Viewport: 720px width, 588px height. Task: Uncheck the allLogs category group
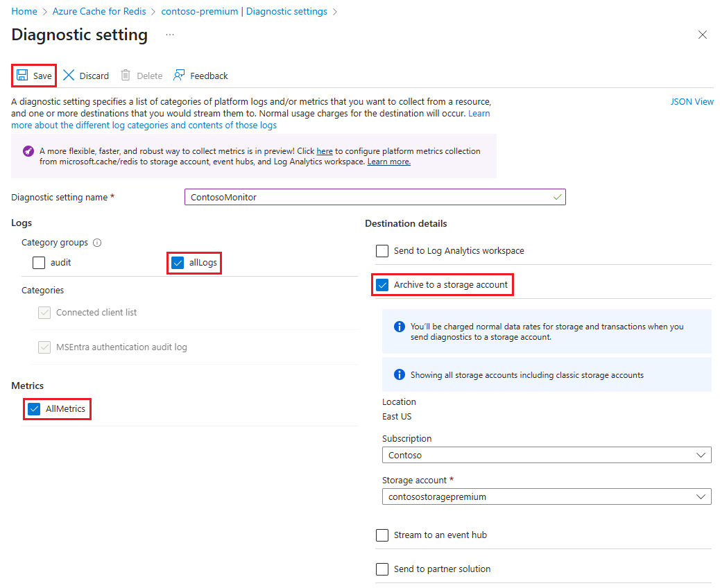(178, 263)
